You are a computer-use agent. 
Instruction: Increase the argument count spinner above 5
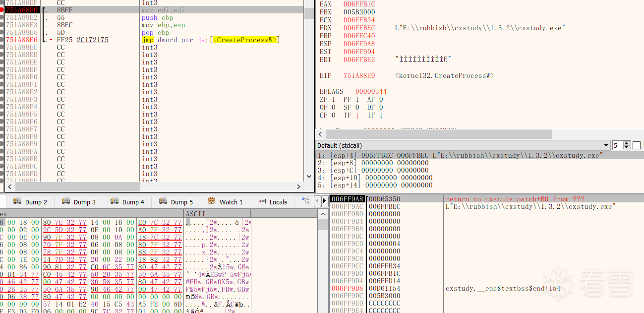coord(627,143)
